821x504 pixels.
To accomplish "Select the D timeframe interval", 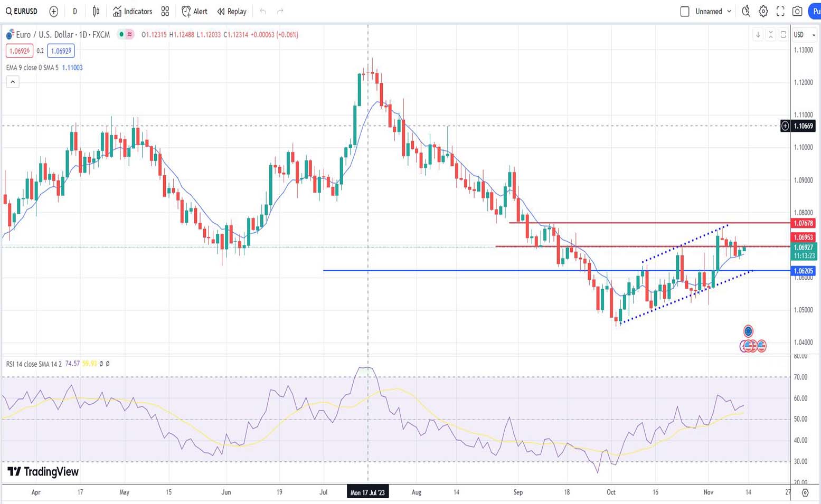I will (x=75, y=11).
